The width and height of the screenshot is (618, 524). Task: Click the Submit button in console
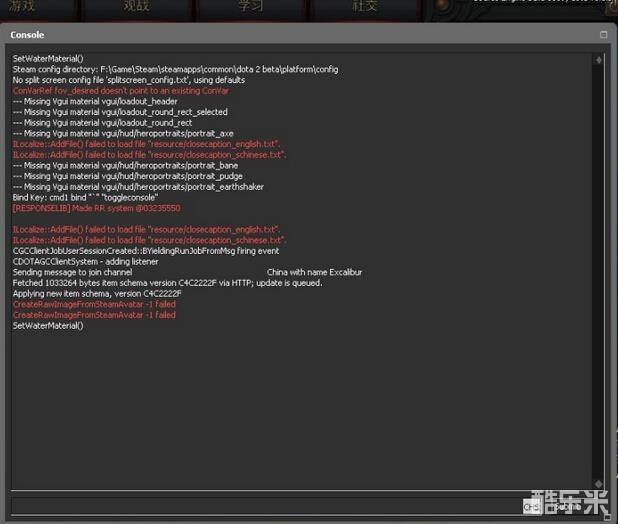572,506
